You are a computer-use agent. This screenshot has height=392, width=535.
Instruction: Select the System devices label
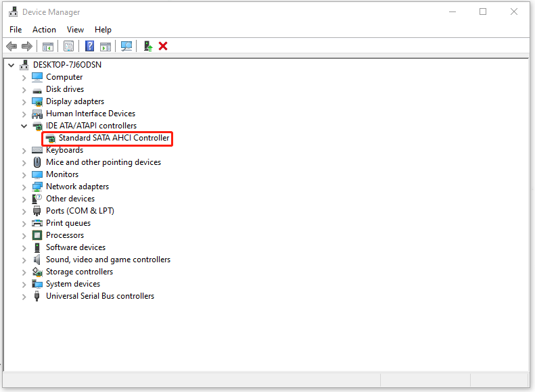tap(73, 284)
